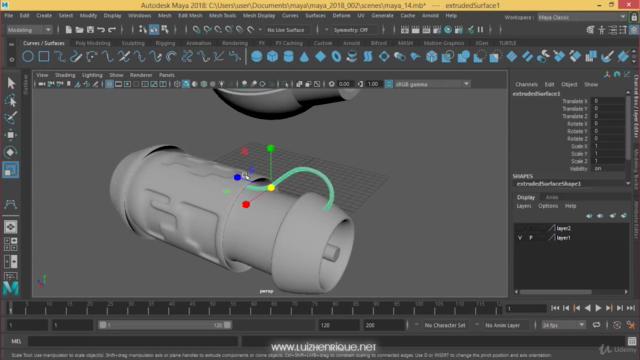Click MEL command language button
The image size is (640, 360).
point(16,341)
